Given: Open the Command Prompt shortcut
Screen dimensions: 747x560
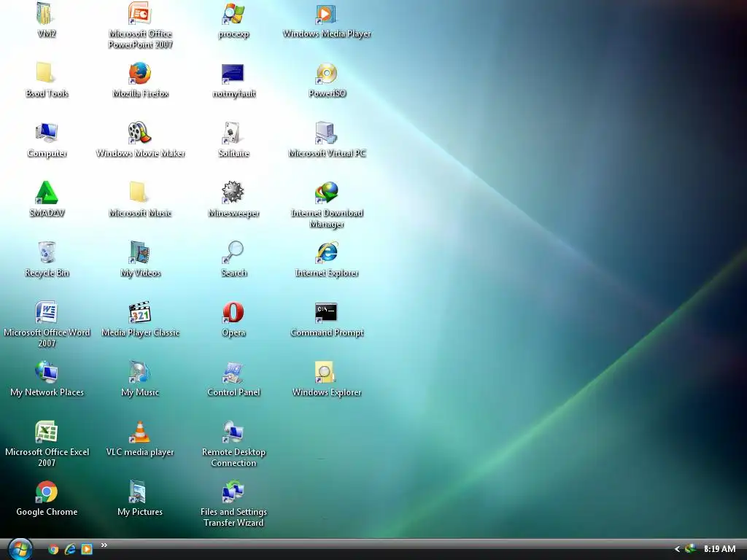Looking at the screenshot, I should coord(327,312).
